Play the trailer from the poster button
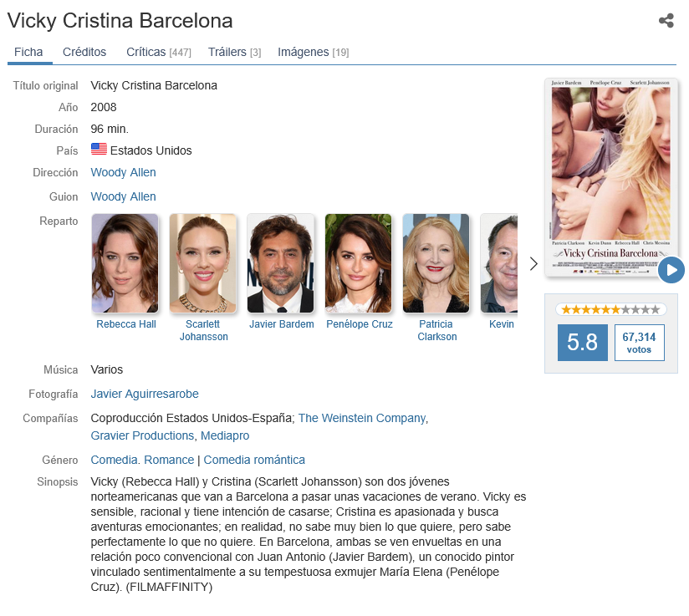 (x=671, y=270)
